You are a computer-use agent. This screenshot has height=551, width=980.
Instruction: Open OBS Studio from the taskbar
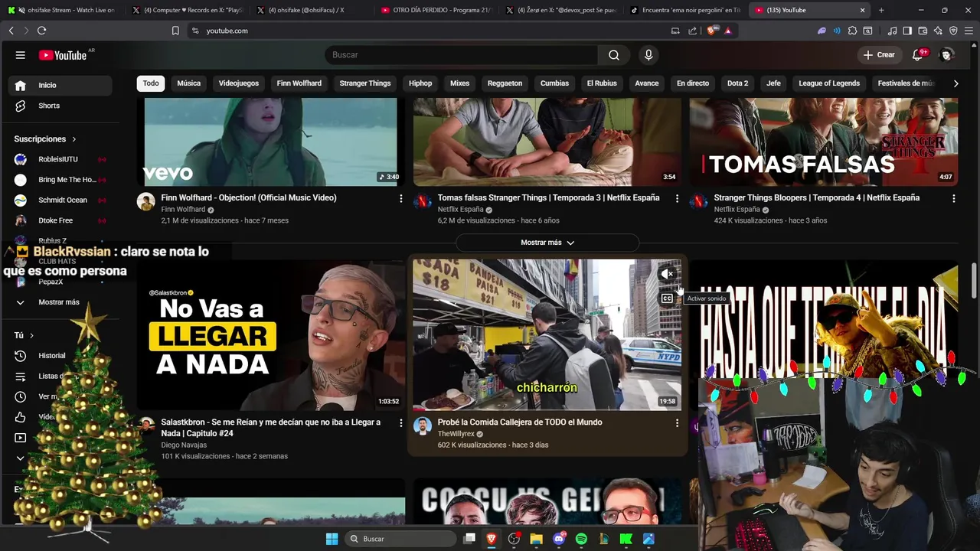point(514,539)
